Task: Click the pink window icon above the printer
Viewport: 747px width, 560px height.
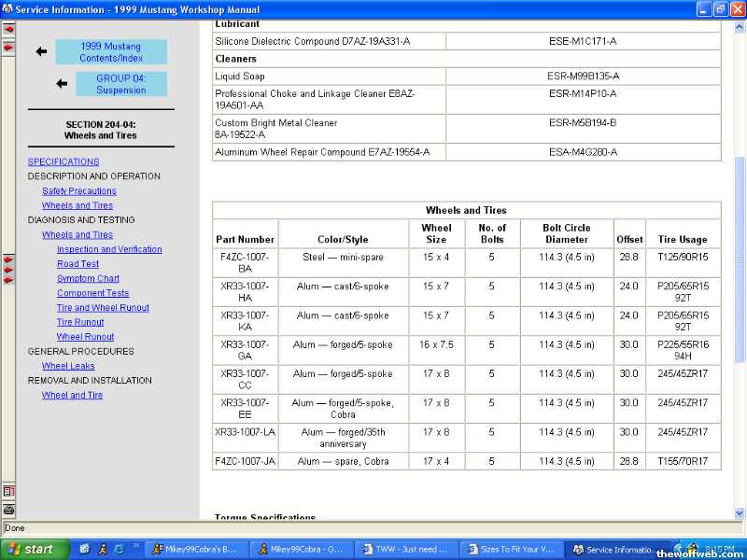Action: (8, 491)
